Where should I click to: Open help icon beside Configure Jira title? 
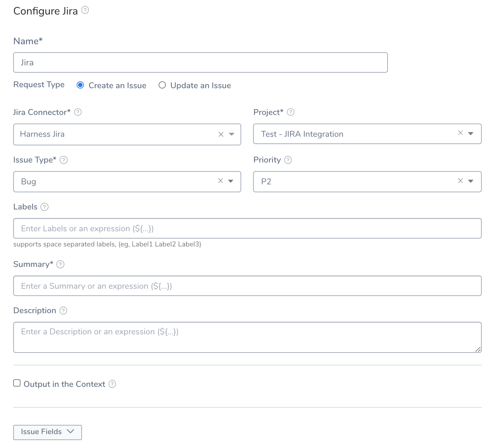click(85, 10)
